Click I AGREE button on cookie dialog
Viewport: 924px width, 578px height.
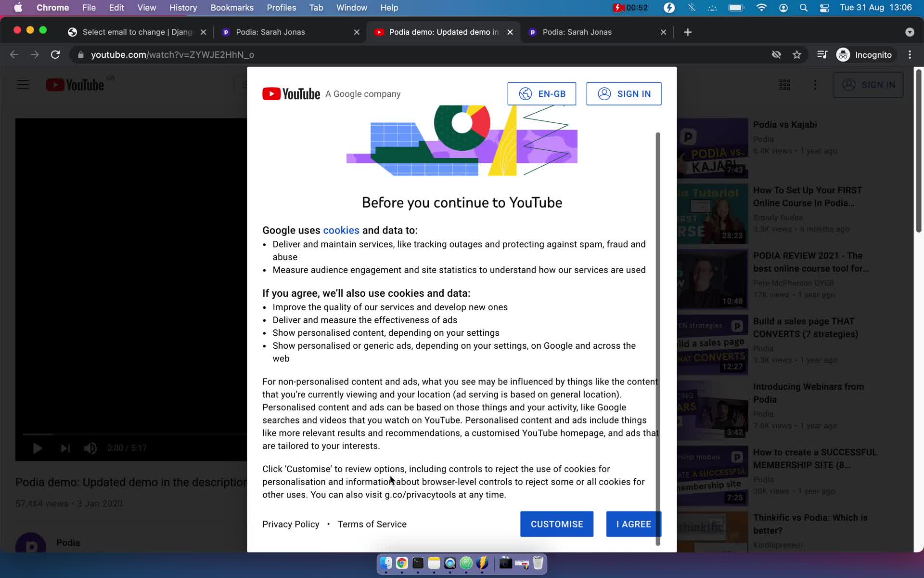click(633, 524)
